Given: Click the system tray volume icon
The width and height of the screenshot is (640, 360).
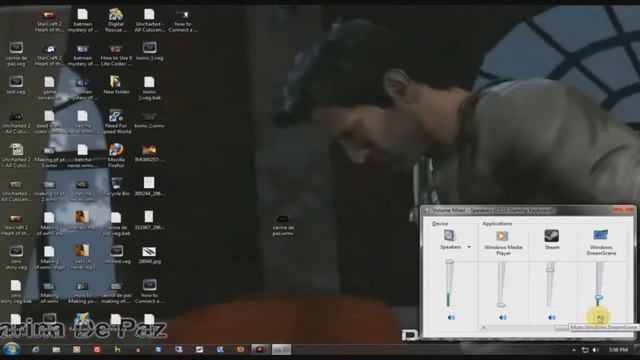Looking at the screenshot, I should (x=596, y=350).
